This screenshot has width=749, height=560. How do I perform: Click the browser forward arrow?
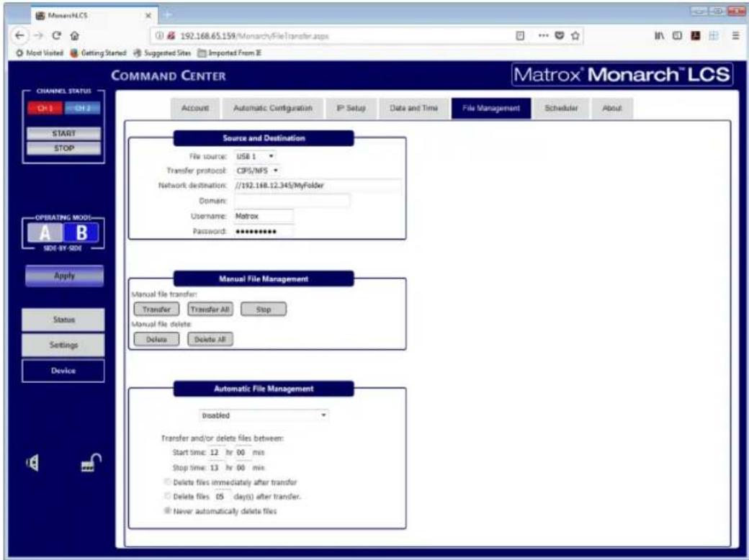pyautogui.click(x=39, y=36)
